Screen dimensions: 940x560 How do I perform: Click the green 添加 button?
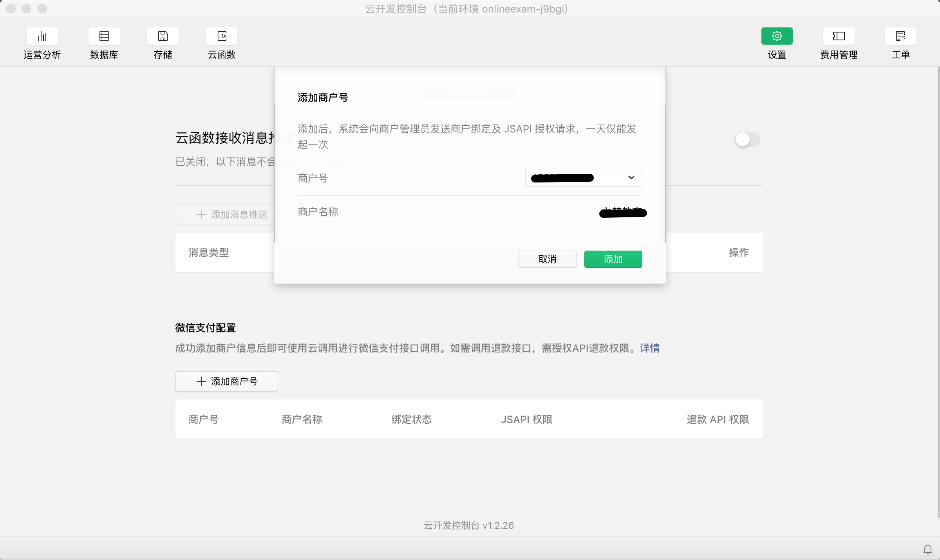[x=613, y=259]
